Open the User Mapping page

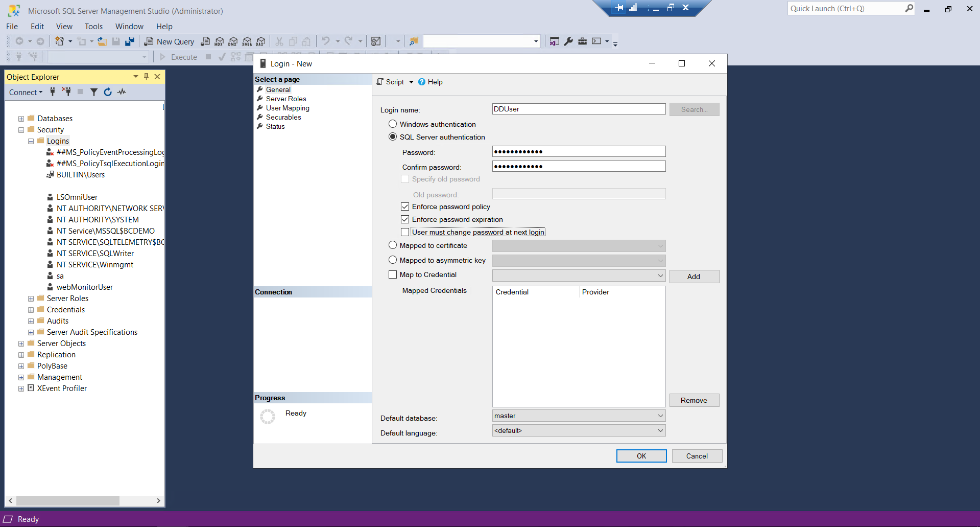(x=288, y=108)
